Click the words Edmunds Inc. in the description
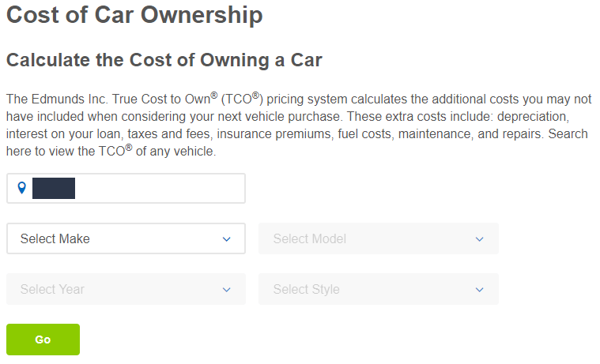Screen dimensions: 600x364 (70, 99)
